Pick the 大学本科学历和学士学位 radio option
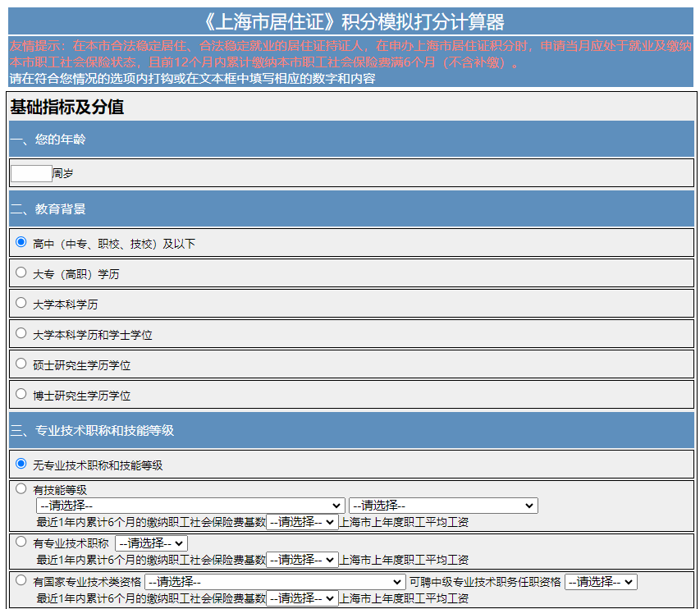Image resolution: width=700 pixels, height=609 pixels. pos(21,333)
